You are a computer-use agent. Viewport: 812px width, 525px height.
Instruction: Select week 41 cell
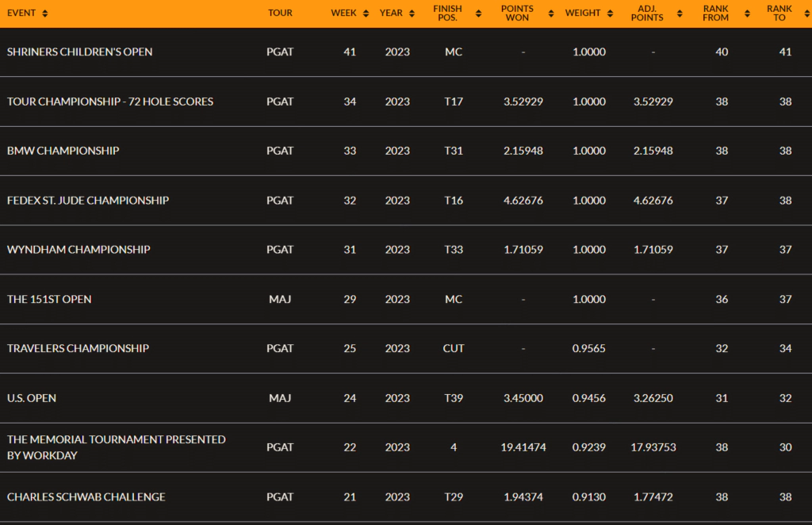coord(350,52)
